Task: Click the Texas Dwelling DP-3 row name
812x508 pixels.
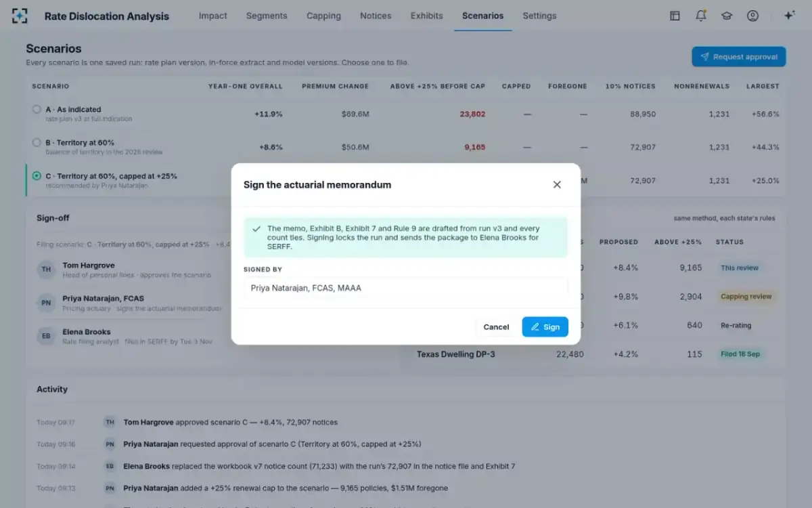Action: click(456, 354)
